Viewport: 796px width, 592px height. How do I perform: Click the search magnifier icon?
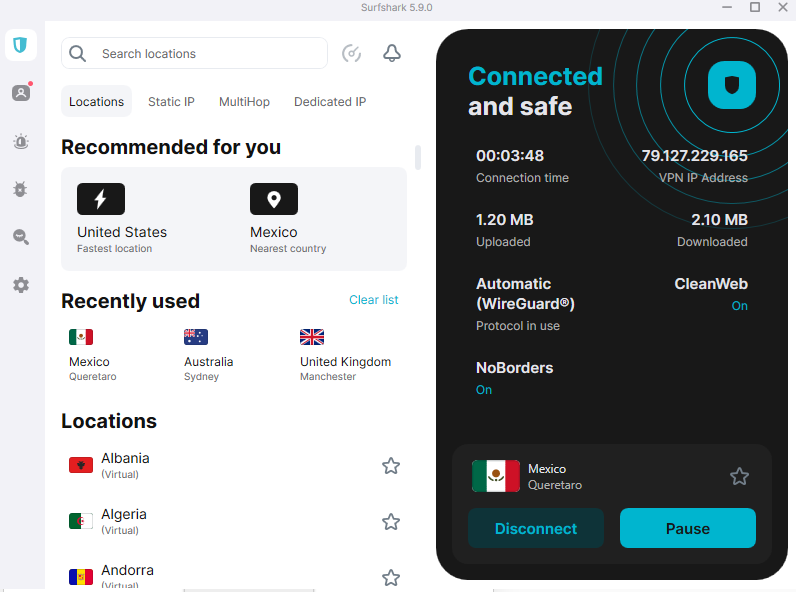pyautogui.click(x=77, y=53)
